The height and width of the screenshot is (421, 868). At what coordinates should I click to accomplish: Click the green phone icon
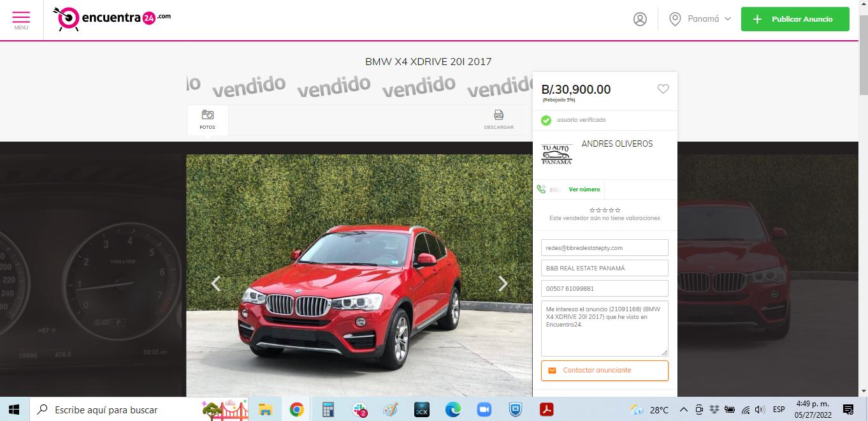[541, 189]
